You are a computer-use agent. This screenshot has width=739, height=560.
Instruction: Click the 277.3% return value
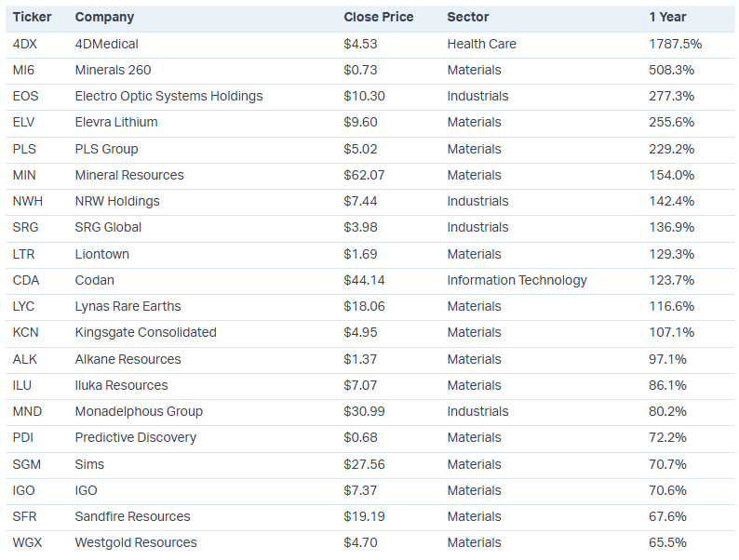[672, 96]
